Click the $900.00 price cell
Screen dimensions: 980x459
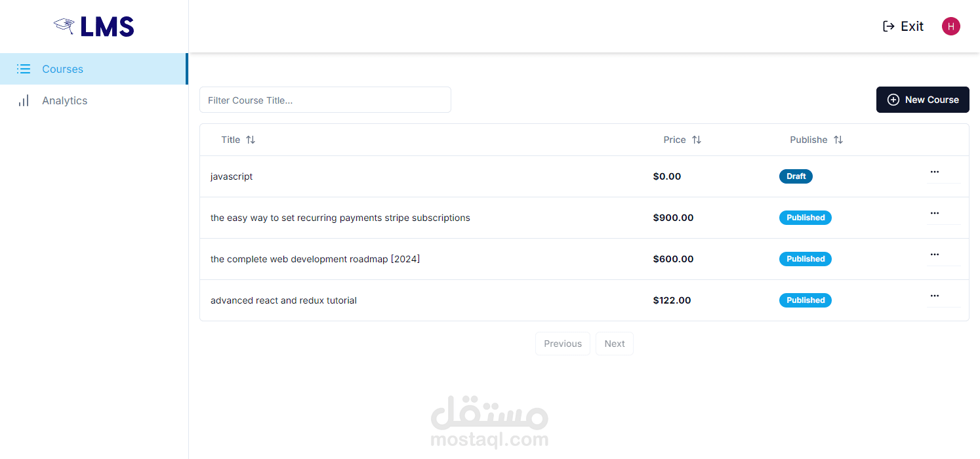673,218
